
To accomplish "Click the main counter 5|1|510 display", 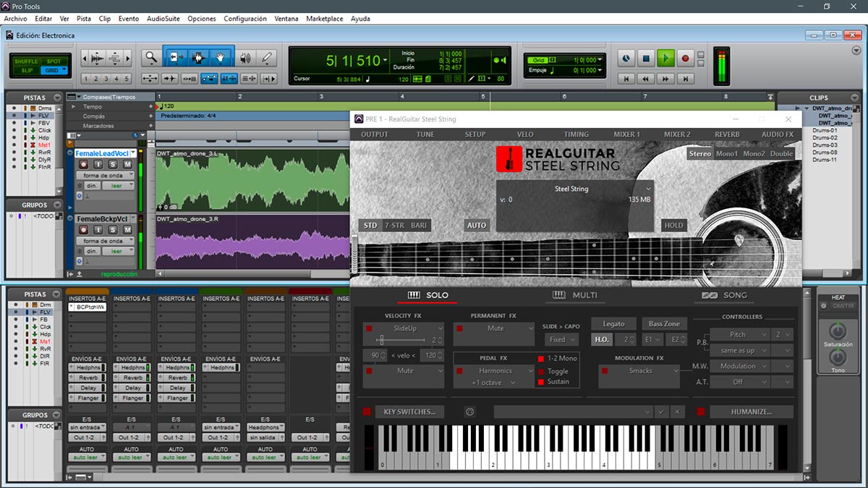I will click(x=353, y=61).
